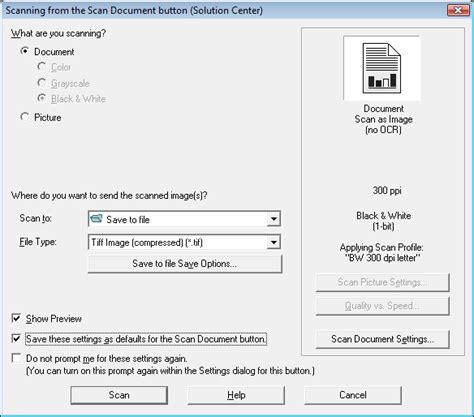The width and height of the screenshot is (474, 417).
Task: Click the Save to file folder icon
Action: point(96,219)
